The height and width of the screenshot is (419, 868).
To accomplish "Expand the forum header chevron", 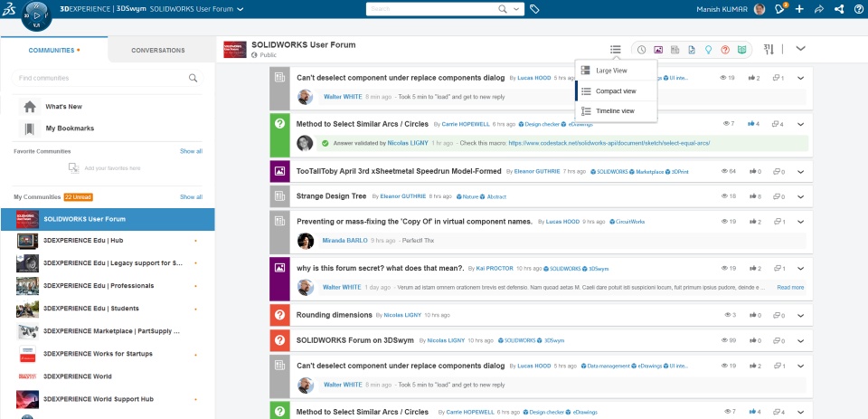I will tap(800, 48).
